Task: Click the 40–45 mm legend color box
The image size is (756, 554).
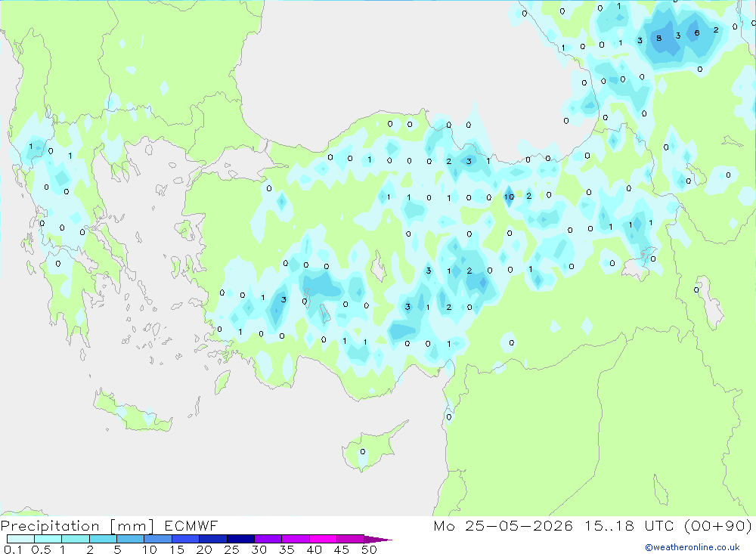Action: [x=323, y=539]
